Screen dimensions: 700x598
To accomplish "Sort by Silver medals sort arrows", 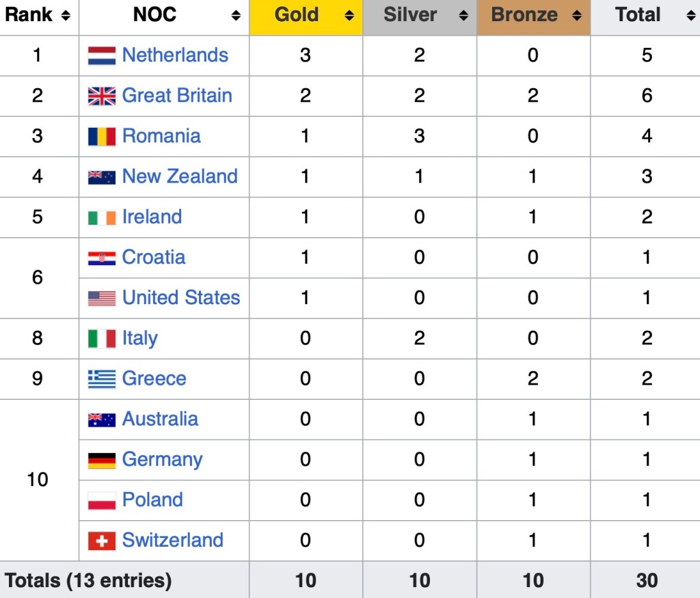I will click(463, 15).
